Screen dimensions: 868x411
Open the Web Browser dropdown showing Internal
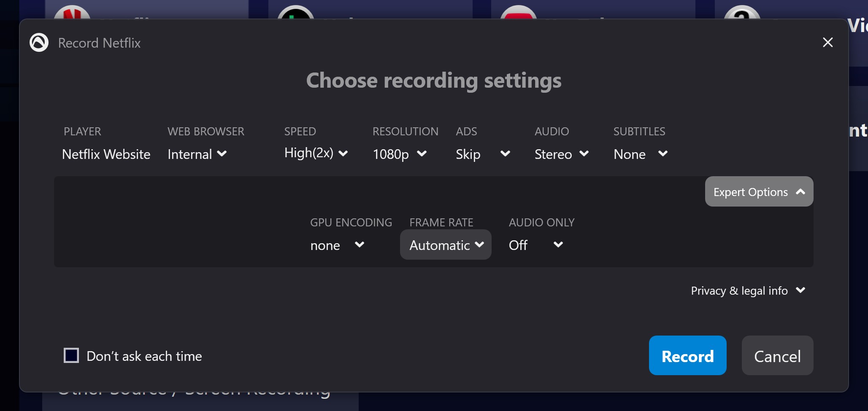[x=197, y=154]
